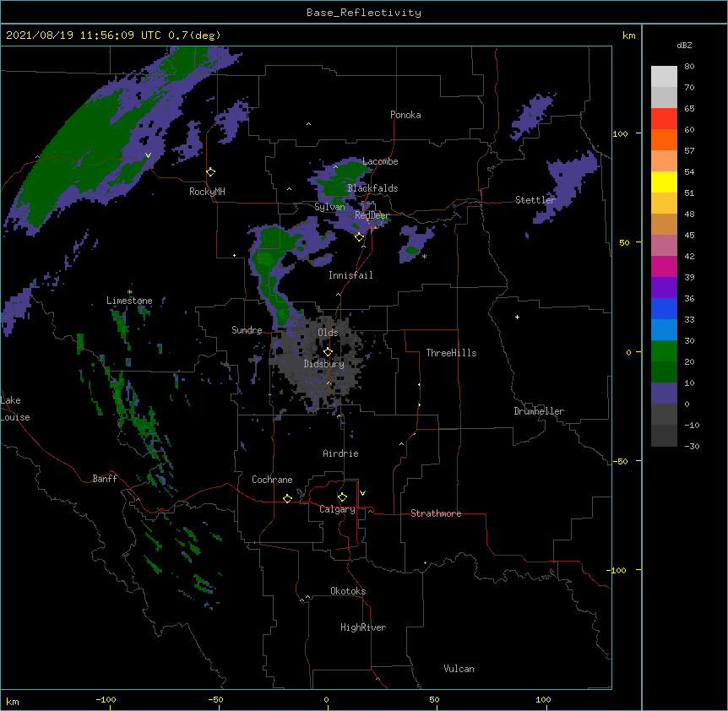Click the Lake Louise label
This screenshot has width=728, height=711.
point(15,409)
